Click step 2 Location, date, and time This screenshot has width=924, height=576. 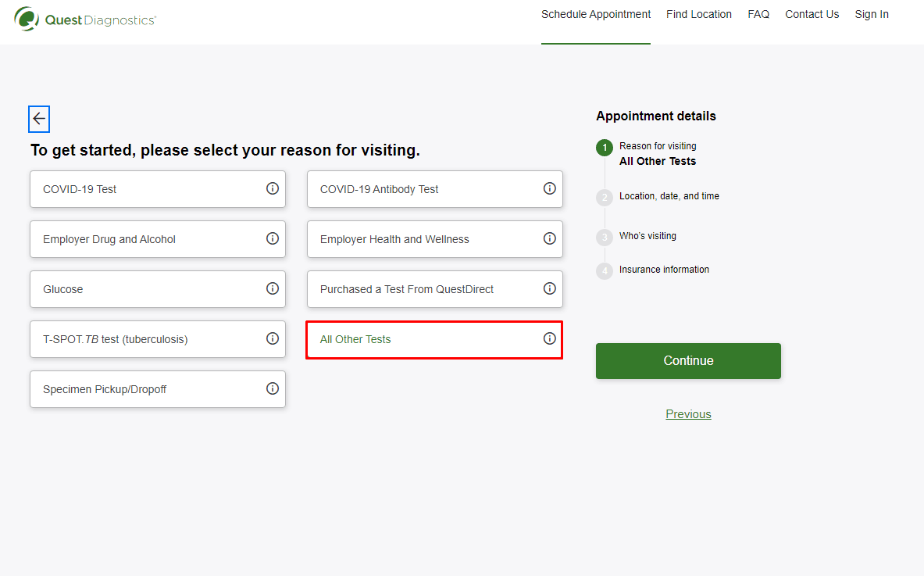pos(658,196)
